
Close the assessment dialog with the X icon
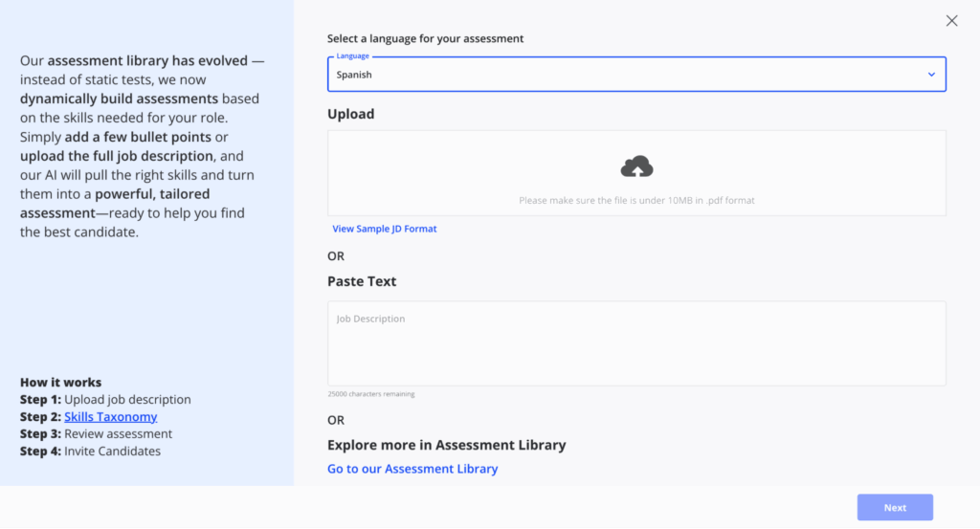pos(951,21)
